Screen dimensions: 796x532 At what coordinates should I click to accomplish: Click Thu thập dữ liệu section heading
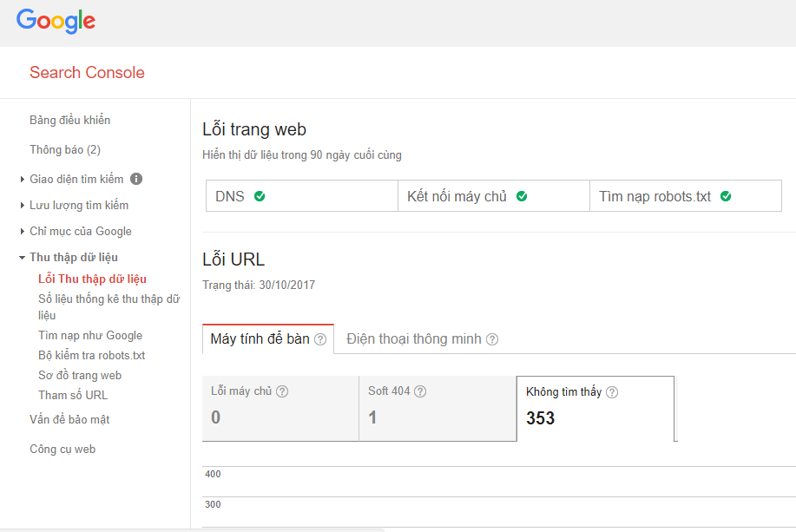coord(74,258)
